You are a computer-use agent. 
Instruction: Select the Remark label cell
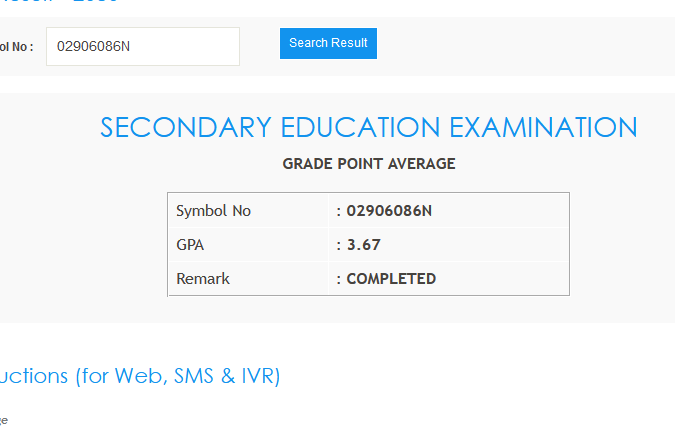click(203, 279)
